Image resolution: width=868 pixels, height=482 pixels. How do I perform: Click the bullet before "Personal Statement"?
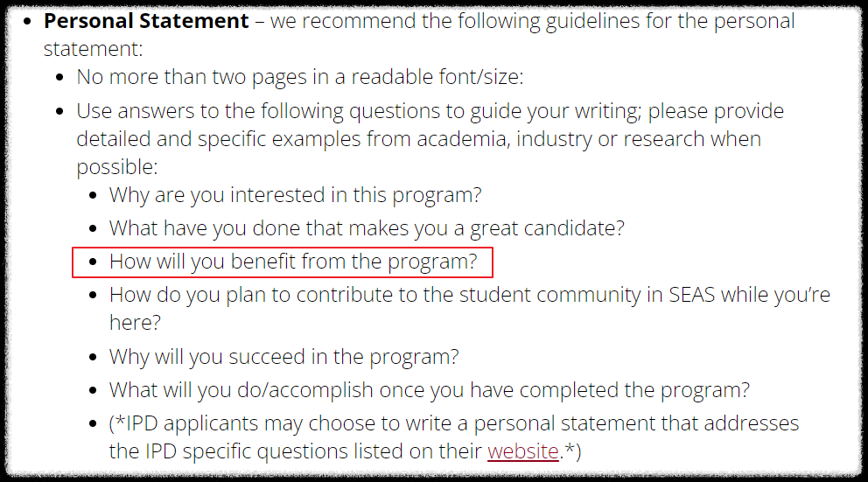(28, 22)
